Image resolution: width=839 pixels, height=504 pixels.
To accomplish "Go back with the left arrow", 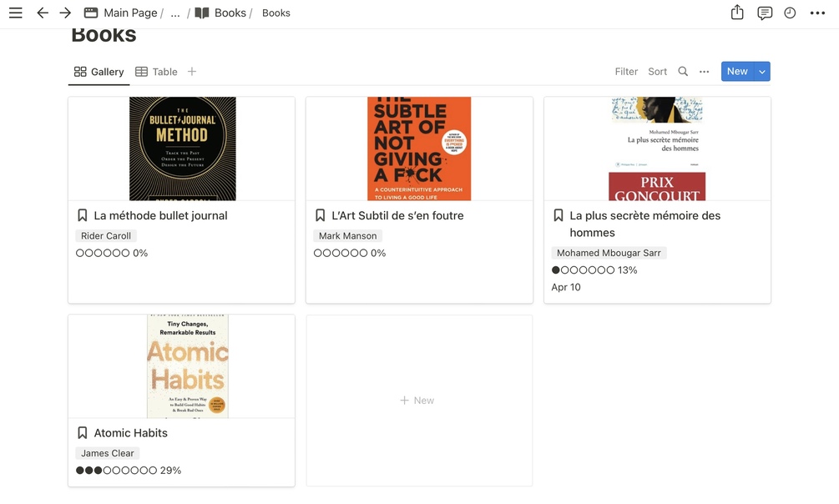I will coord(43,13).
